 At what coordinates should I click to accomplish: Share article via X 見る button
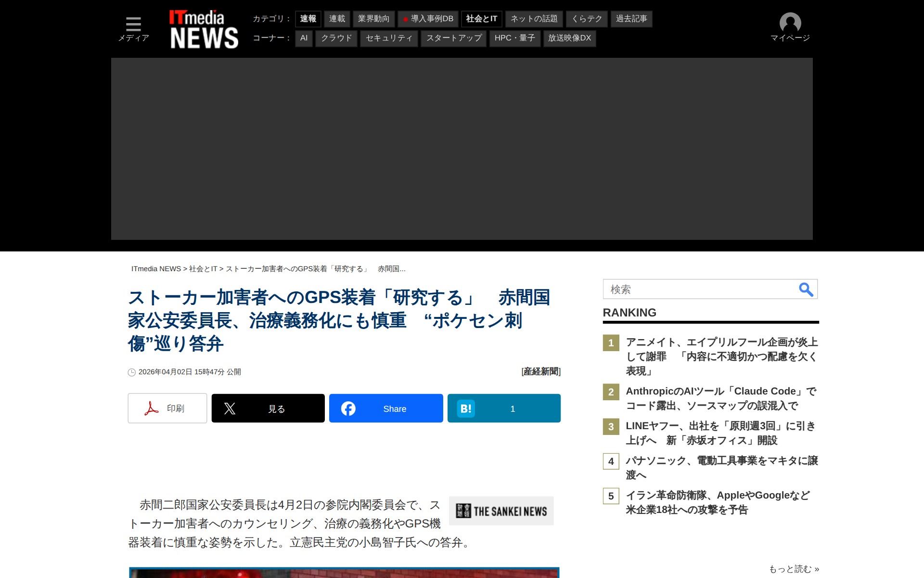[268, 408]
